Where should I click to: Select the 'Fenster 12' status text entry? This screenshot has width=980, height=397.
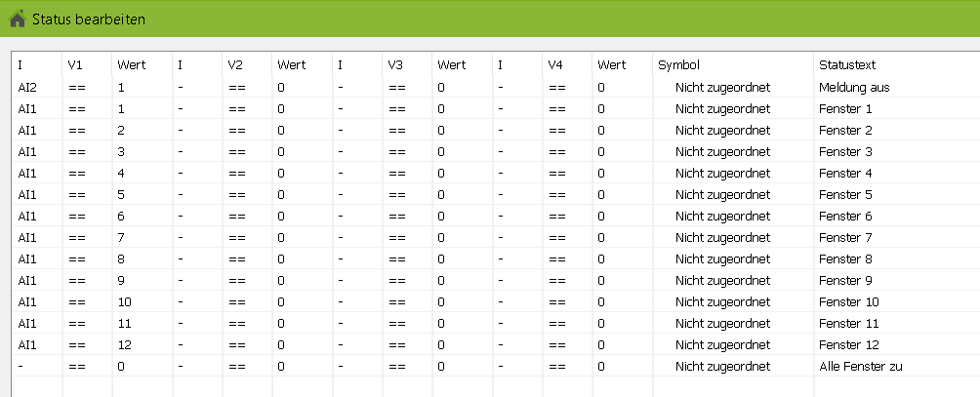848,345
